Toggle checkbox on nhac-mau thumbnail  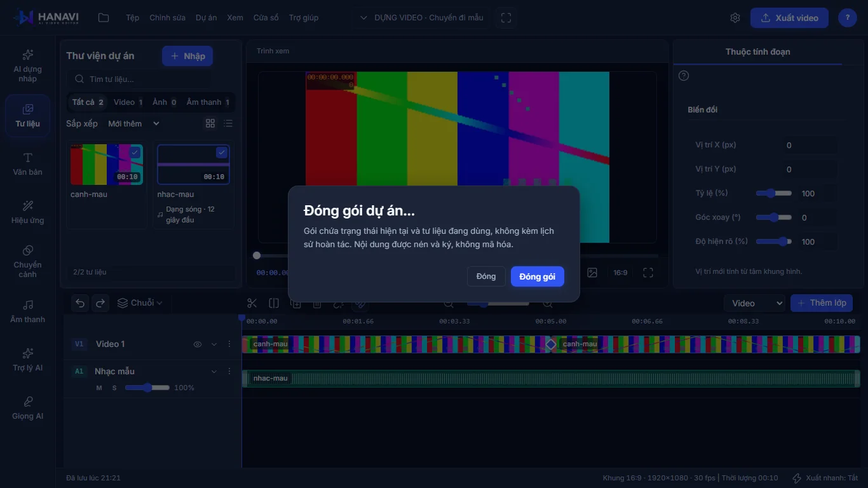click(x=222, y=152)
